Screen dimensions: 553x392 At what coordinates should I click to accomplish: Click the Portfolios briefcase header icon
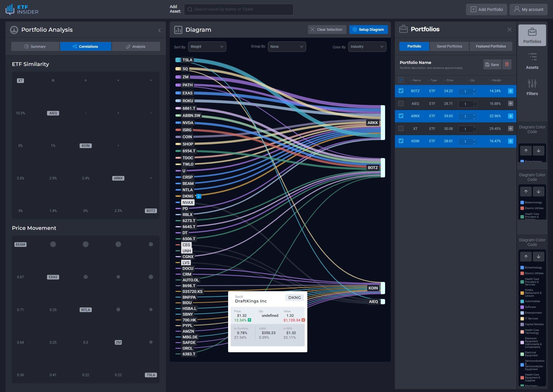click(403, 29)
